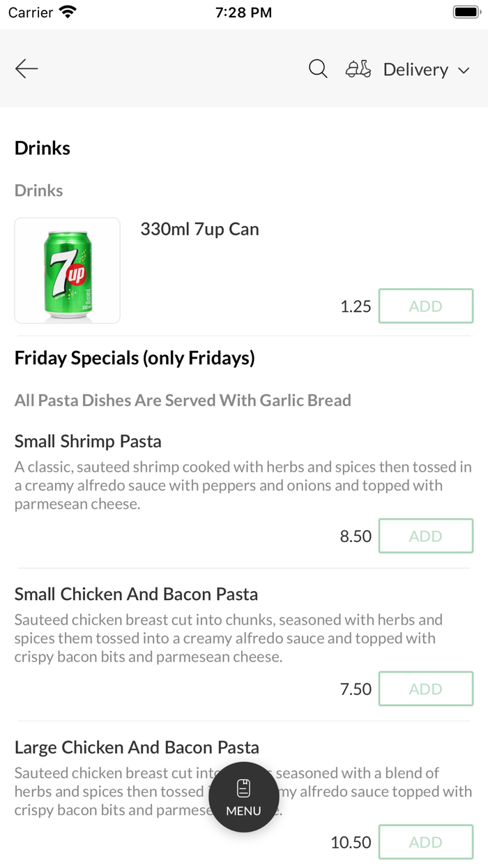
Task: Open the floating MENU button
Action: [x=244, y=797]
